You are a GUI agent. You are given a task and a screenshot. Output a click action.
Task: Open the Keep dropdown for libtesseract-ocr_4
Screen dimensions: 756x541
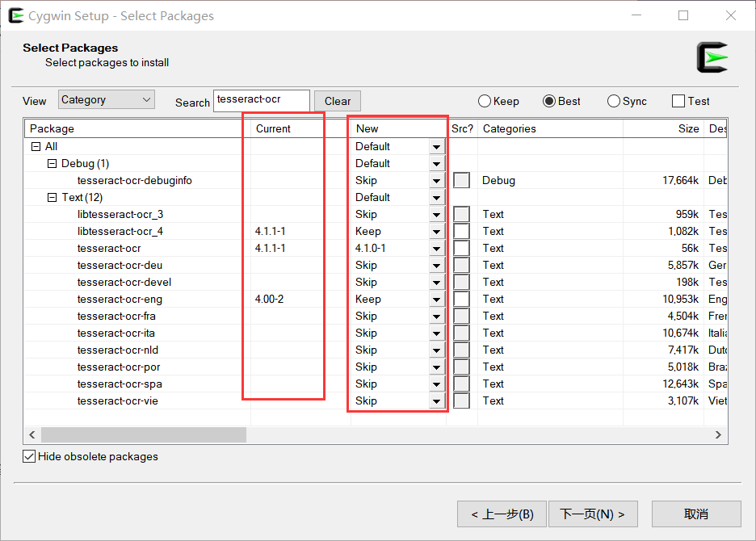pyautogui.click(x=436, y=231)
